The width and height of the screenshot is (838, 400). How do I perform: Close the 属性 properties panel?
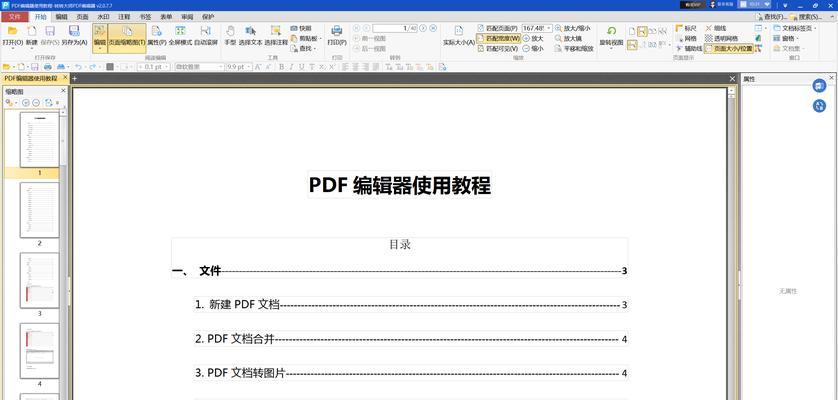[x=831, y=78]
